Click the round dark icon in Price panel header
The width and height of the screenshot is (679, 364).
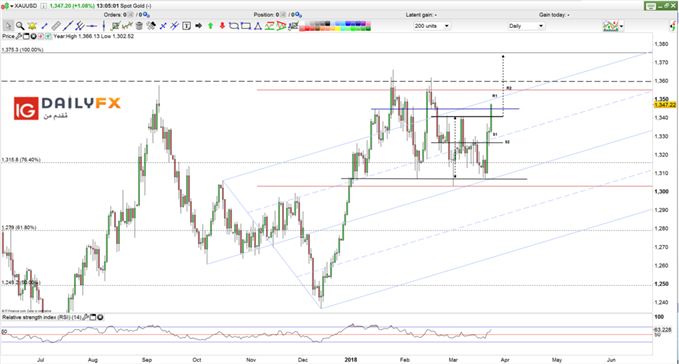(x=33, y=36)
